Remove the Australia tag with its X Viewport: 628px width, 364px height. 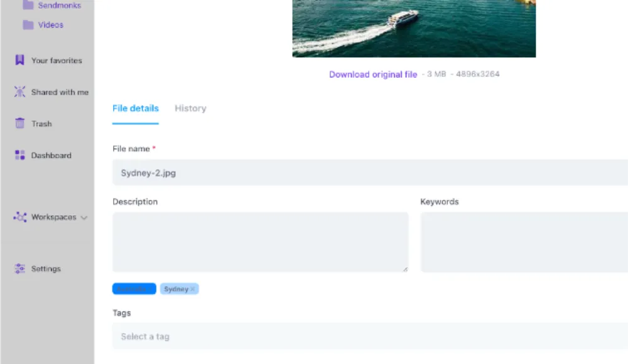click(x=150, y=289)
